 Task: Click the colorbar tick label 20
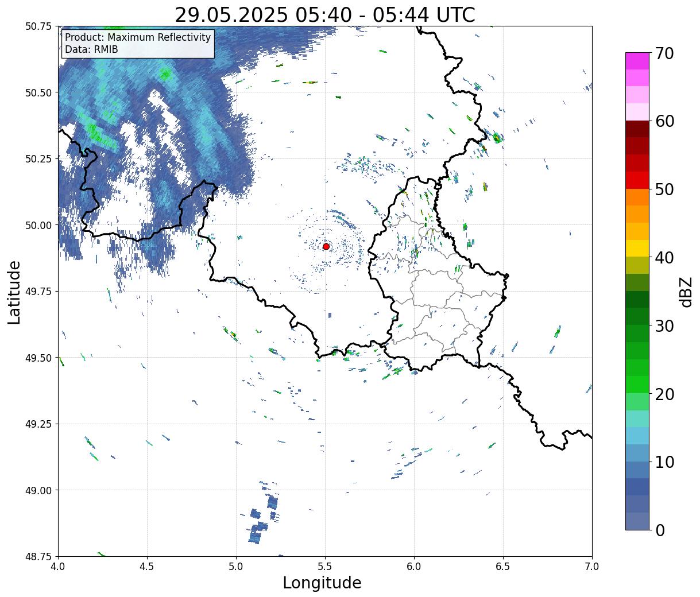click(664, 394)
